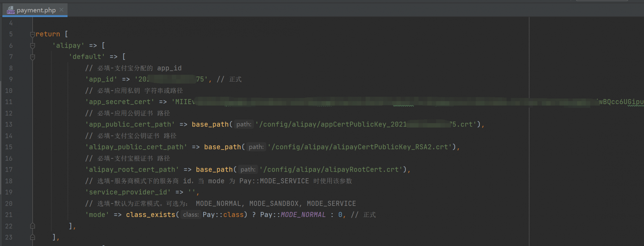The width and height of the screenshot is (644, 246).
Task: Click the MODE_NORMAL constant in purple italics
Action: tap(303, 215)
